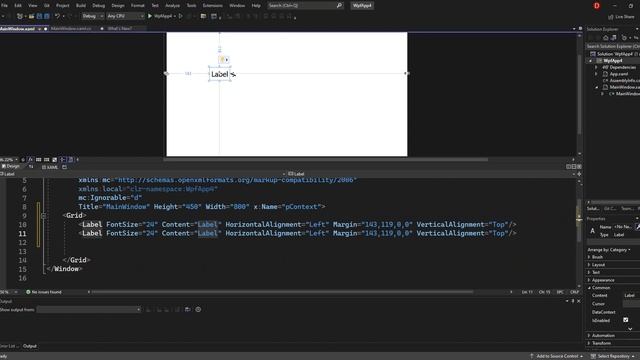Click the Undo icon in toolbar

coord(58,16)
